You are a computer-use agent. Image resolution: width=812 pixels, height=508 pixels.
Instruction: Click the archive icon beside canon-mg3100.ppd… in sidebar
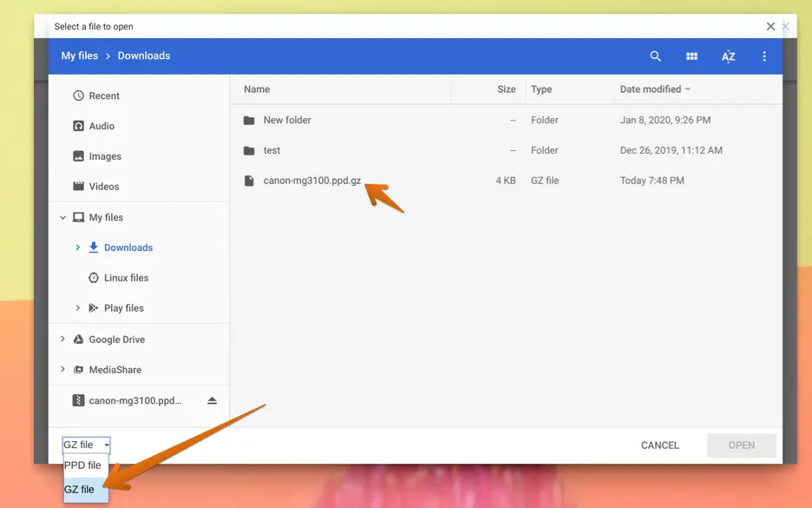(78, 400)
